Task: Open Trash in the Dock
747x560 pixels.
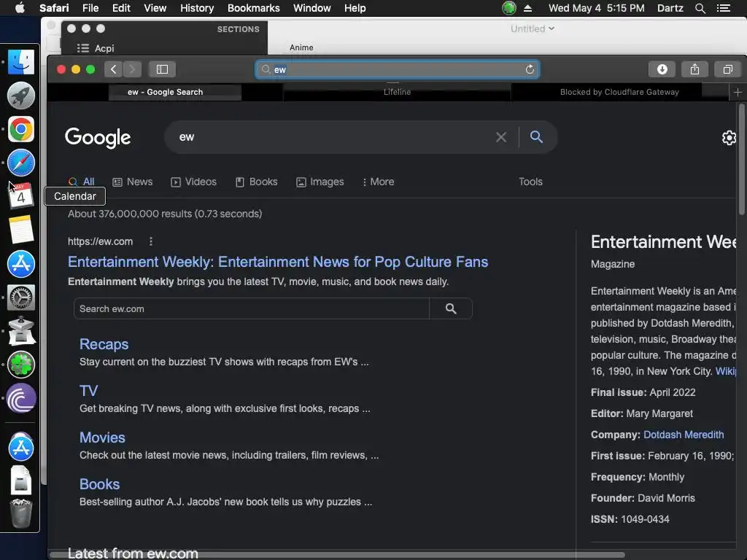Action: 21,513
